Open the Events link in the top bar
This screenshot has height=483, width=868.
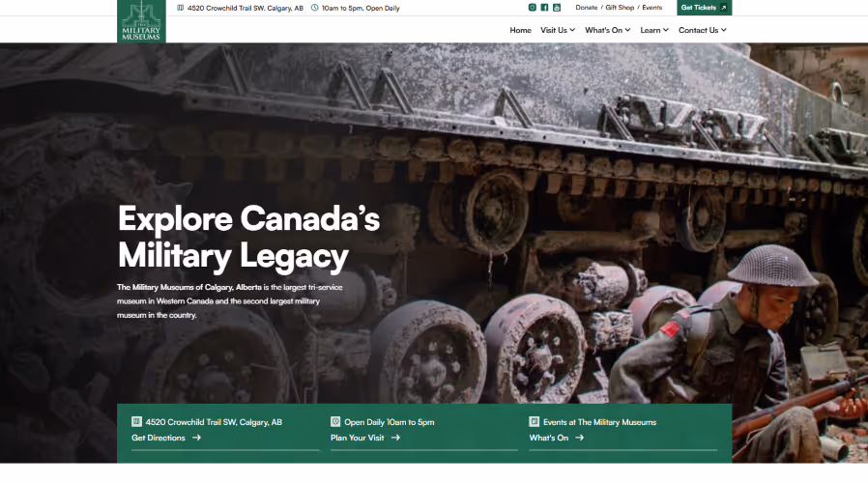coord(652,8)
